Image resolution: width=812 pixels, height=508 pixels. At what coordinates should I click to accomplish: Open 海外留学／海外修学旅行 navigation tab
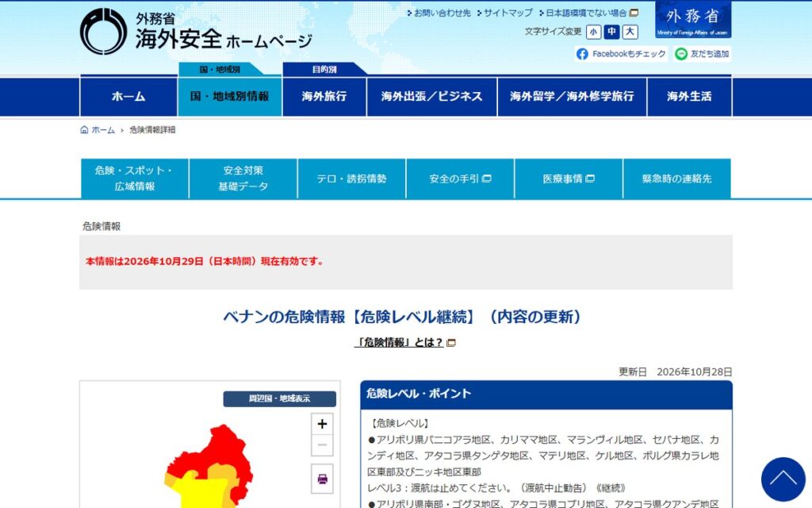pyautogui.click(x=572, y=96)
